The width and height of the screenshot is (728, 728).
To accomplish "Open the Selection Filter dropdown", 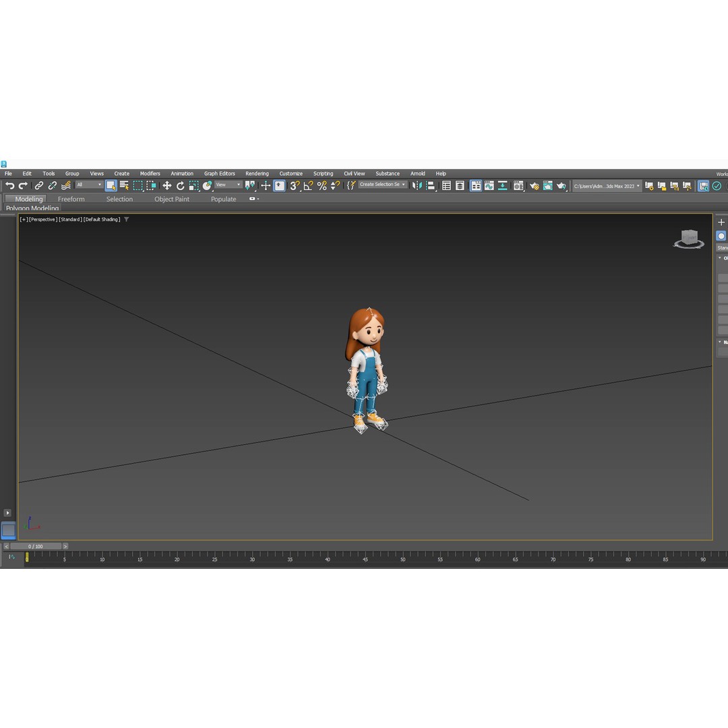I will point(88,185).
